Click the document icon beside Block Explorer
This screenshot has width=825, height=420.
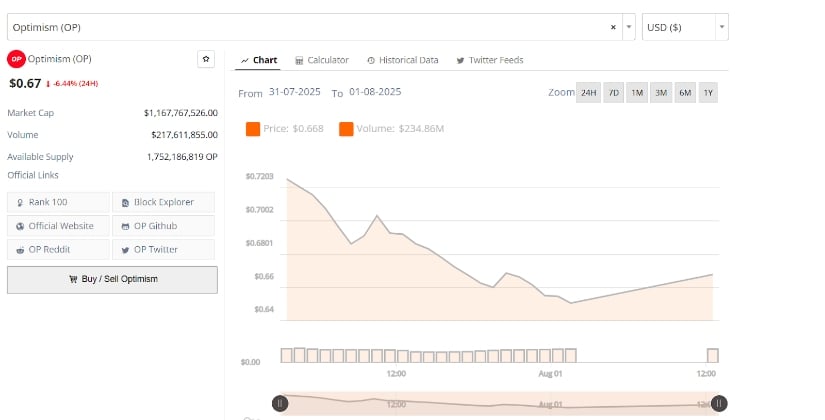(x=125, y=203)
